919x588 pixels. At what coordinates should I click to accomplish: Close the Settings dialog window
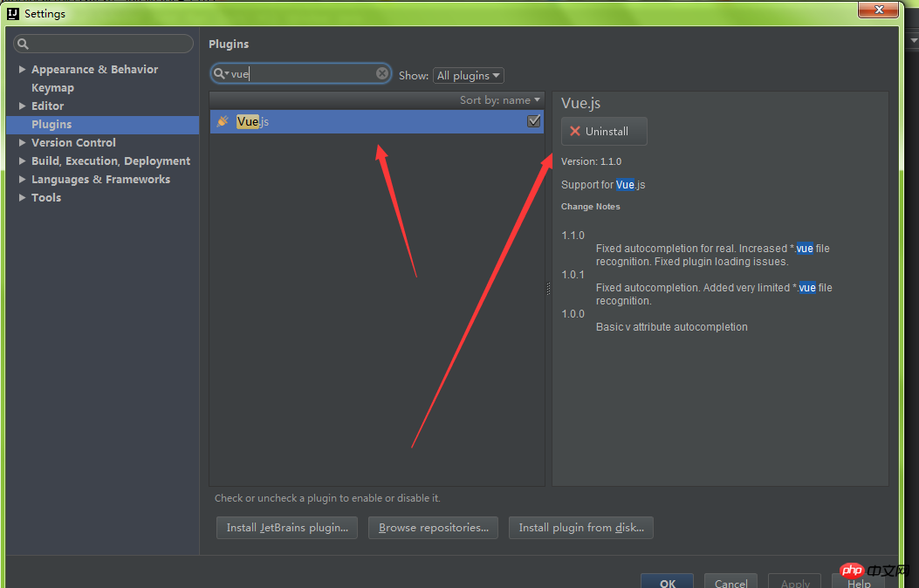(x=879, y=10)
